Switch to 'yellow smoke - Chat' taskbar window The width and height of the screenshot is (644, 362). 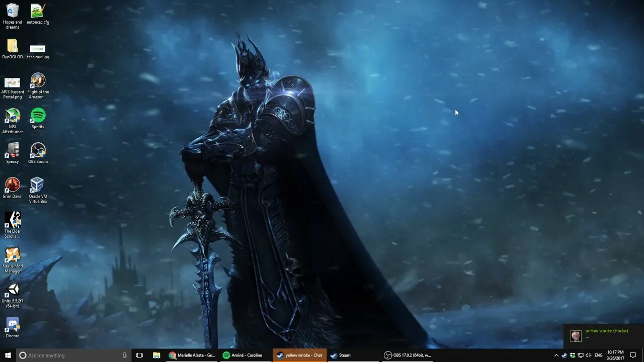pyautogui.click(x=300, y=355)
